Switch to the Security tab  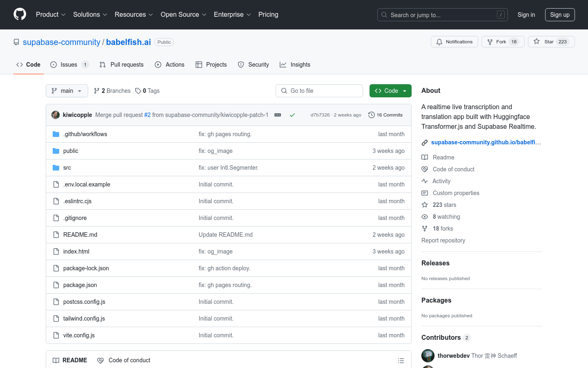(254, 65)
